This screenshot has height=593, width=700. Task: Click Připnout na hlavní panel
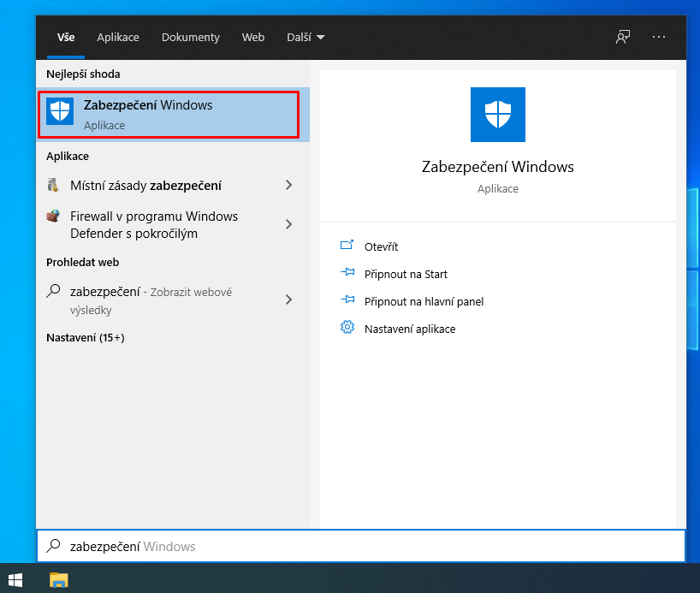(424, 302)
